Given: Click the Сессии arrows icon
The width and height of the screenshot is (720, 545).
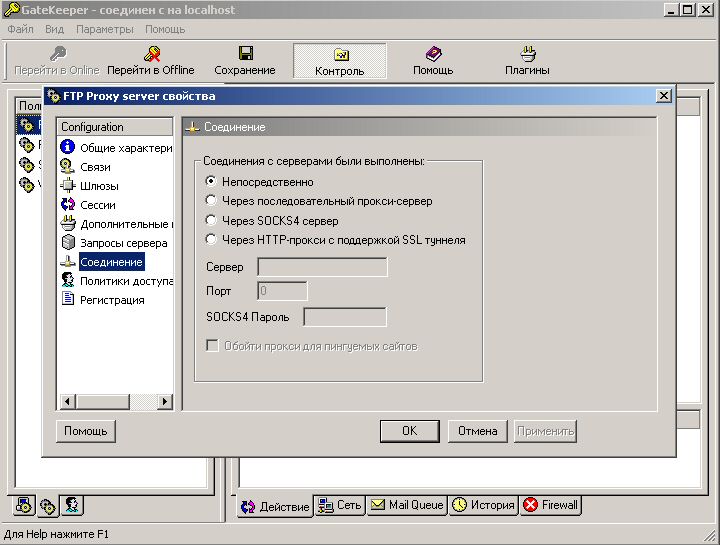Looking at the screenshot, I should coord(68,204).
